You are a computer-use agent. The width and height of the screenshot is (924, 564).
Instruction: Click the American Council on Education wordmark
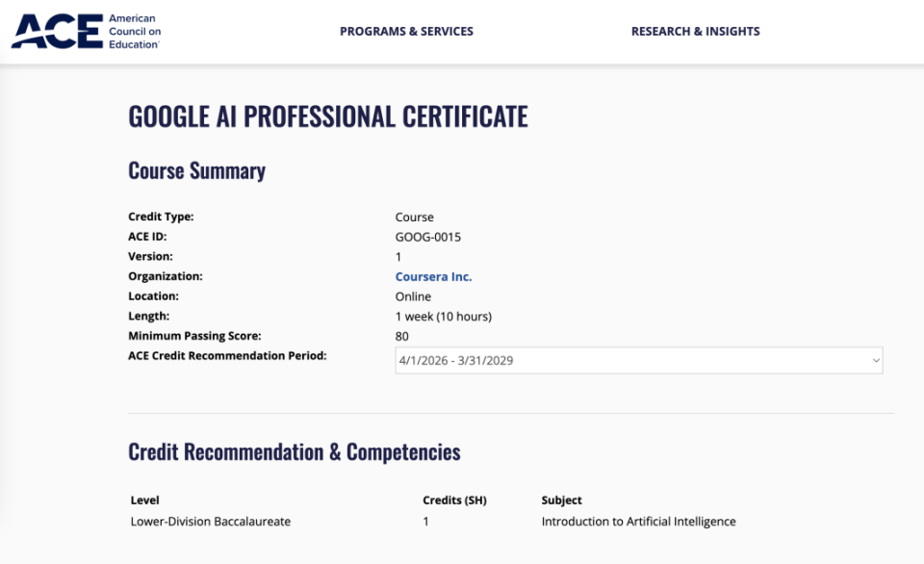[135, 31]
